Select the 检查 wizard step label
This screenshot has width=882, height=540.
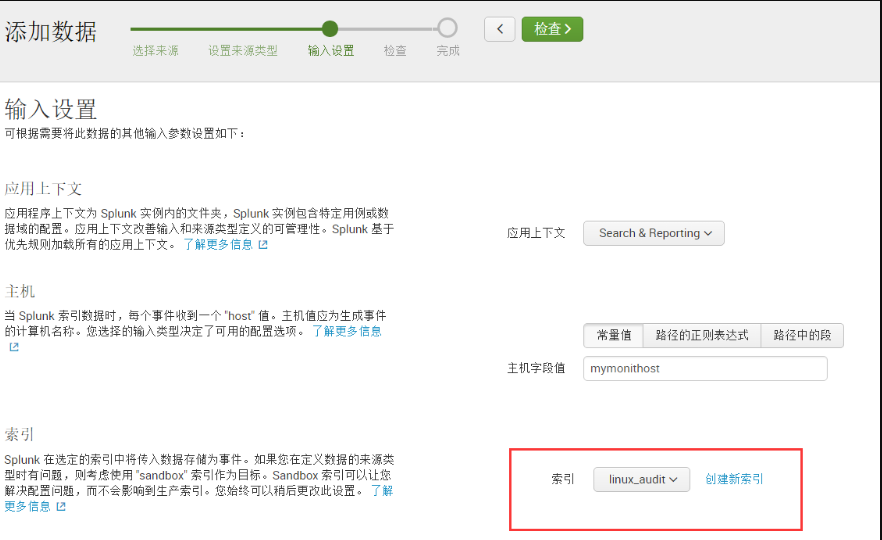pyautogui.click(x=395, y=51)
